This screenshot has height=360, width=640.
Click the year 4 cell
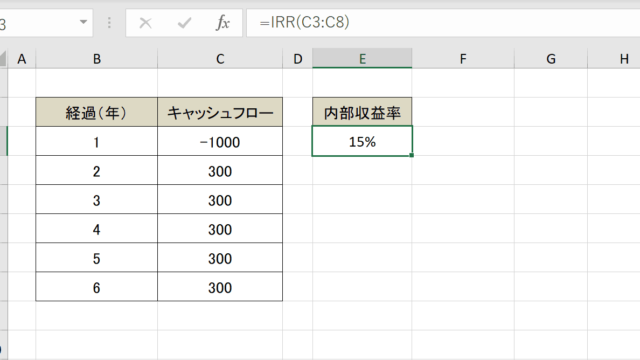(x=97, y=229)
